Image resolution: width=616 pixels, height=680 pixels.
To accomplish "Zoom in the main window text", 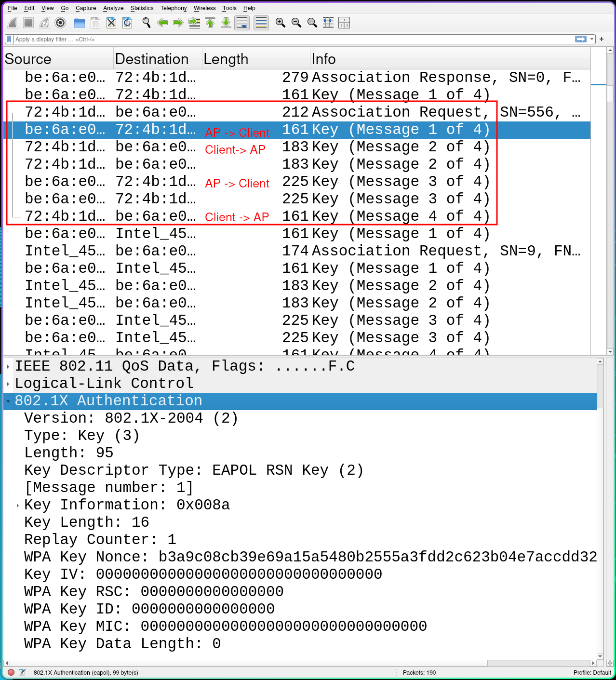I will (x=281, y=23).
